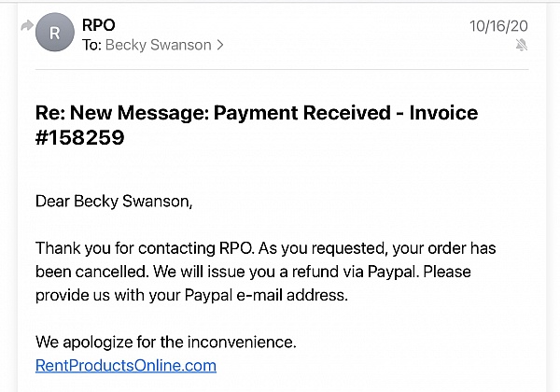Click the words "Payment Received" in subject
This screenshot has height=392, width=560.
[302, 113]
